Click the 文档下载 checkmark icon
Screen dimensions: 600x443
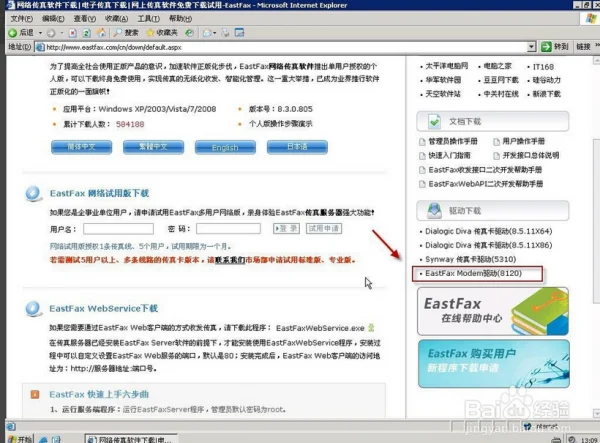(x=434, y=122)
